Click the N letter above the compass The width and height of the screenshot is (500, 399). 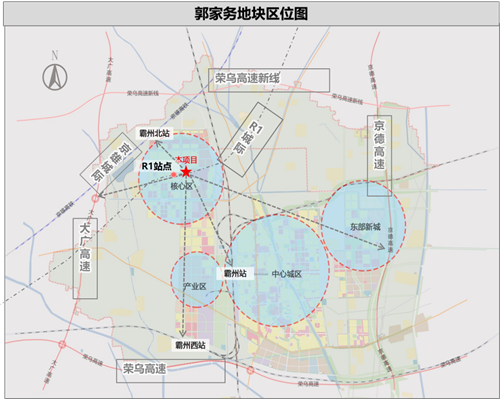(55, 55)
